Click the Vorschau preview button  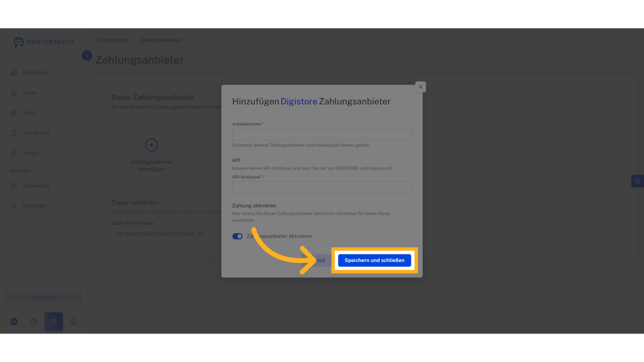tap(43, 298)
